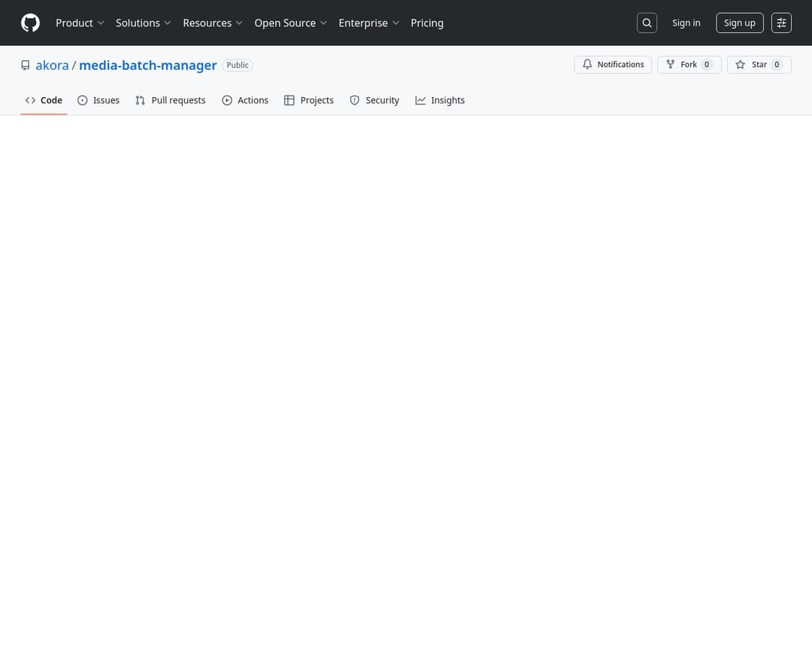Click the star count 0 badge
Screen dimensions: 812x650
click(776, 65)
